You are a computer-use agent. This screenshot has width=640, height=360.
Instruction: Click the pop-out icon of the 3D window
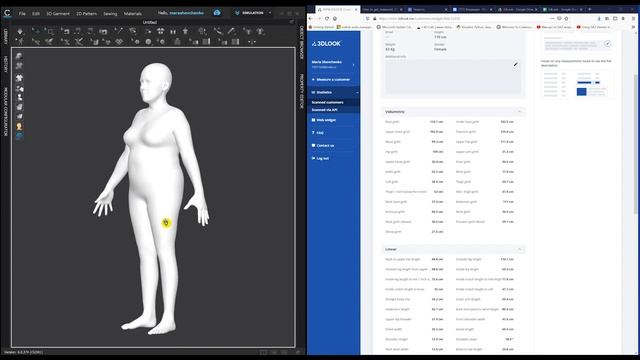tap(291, 22)
